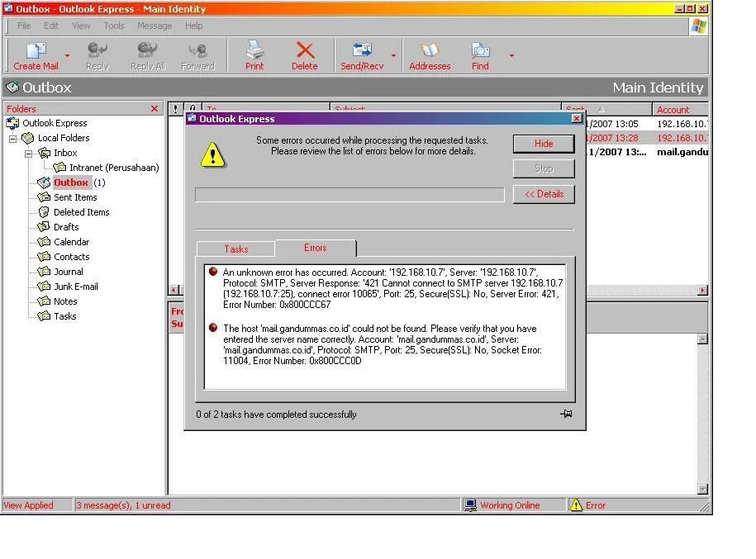Open the Tools menu

point(114,26)
